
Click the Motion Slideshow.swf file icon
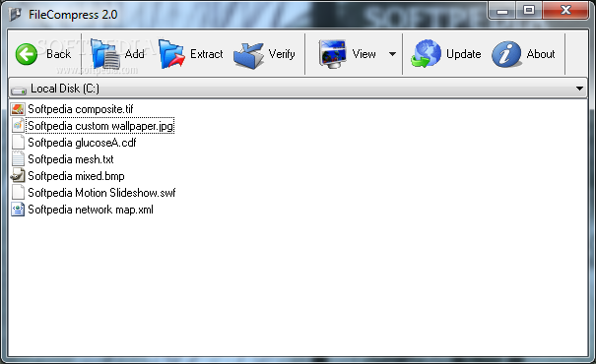[x=18, y=193]
